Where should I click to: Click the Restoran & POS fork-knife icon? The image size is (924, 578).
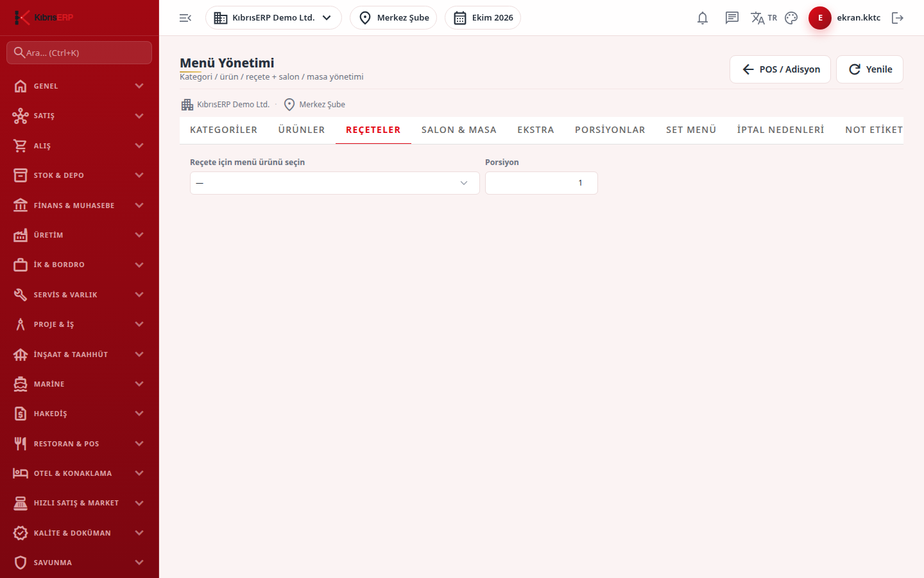[21, 444]
